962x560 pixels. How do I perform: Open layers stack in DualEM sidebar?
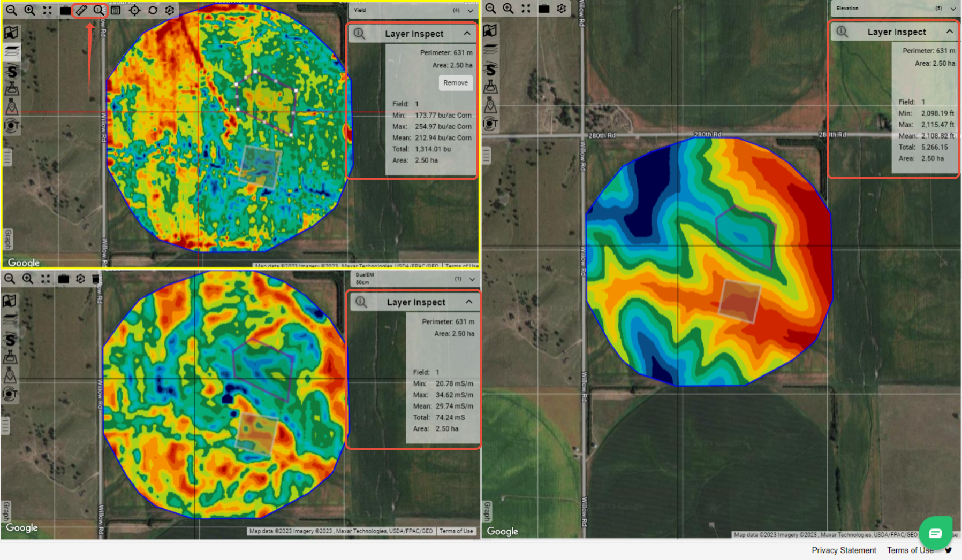pos(10,319)
